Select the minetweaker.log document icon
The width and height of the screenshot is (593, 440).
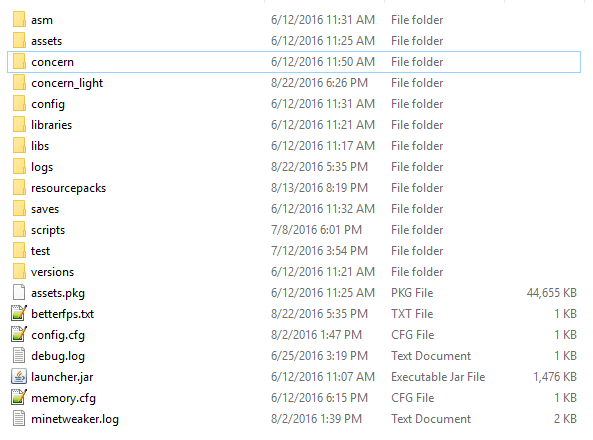pyautogui.click(x=19, y=418)
